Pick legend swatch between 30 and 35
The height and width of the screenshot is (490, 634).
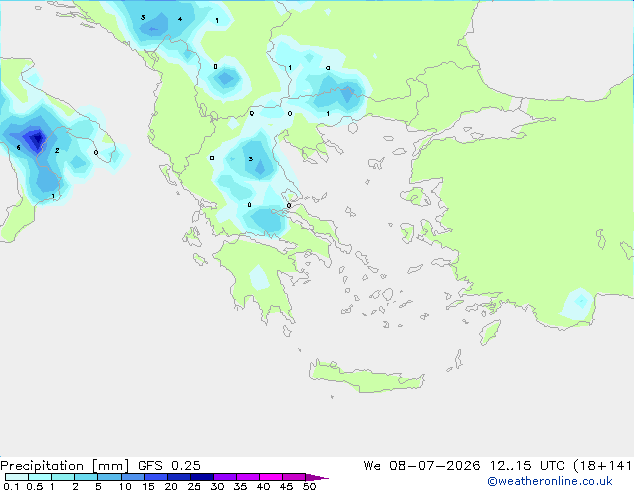[x=225, y=477]
